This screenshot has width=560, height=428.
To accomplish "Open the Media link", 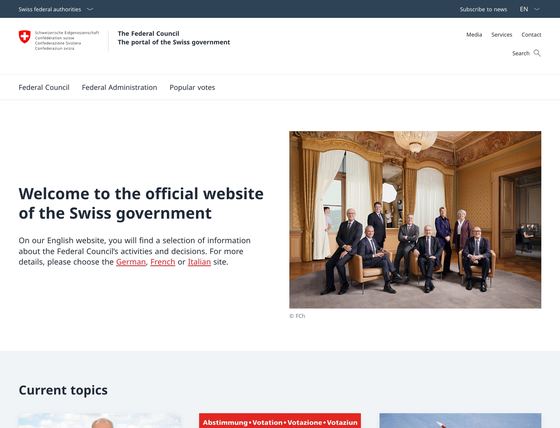I will coord(474,35).
